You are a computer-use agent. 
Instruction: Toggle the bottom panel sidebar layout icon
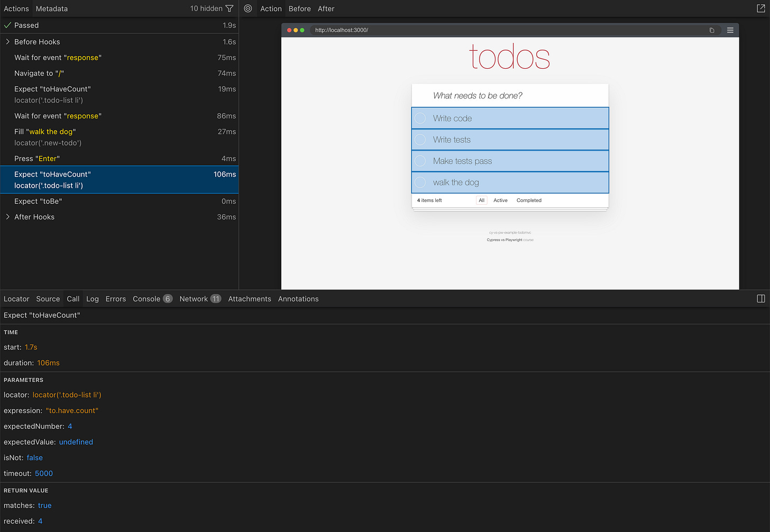click(x=761, y=299)
